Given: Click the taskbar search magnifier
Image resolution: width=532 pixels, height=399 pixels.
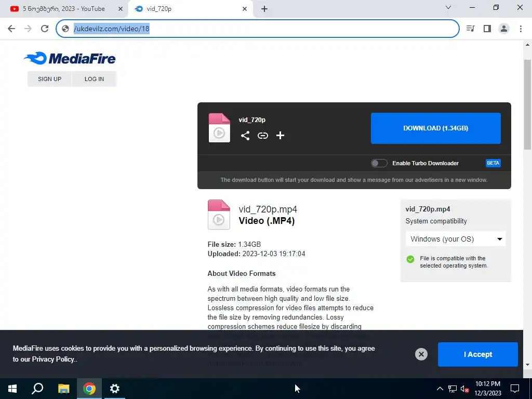Looking at the screenshot, I should tap(37, 389).
